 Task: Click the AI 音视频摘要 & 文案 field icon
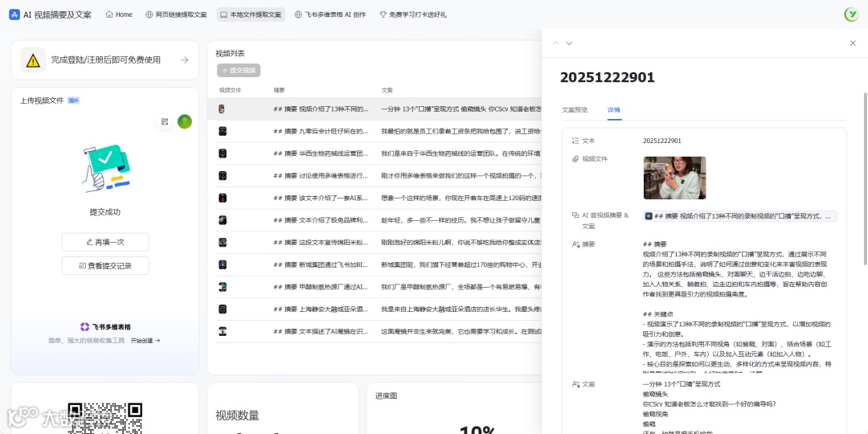click(x=575, y=215)
